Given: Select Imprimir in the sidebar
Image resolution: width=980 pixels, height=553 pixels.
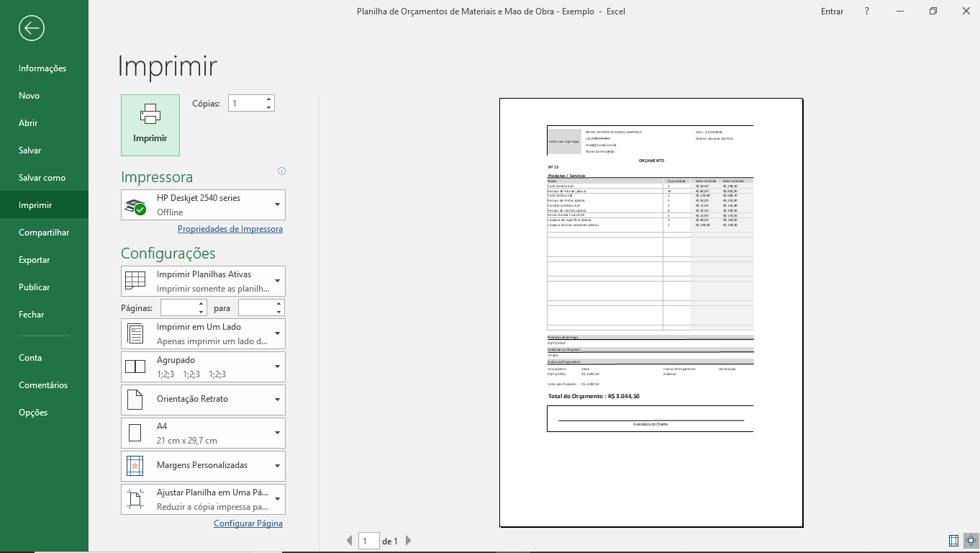Looking at the screenshot, I should [x=44, y=205].
